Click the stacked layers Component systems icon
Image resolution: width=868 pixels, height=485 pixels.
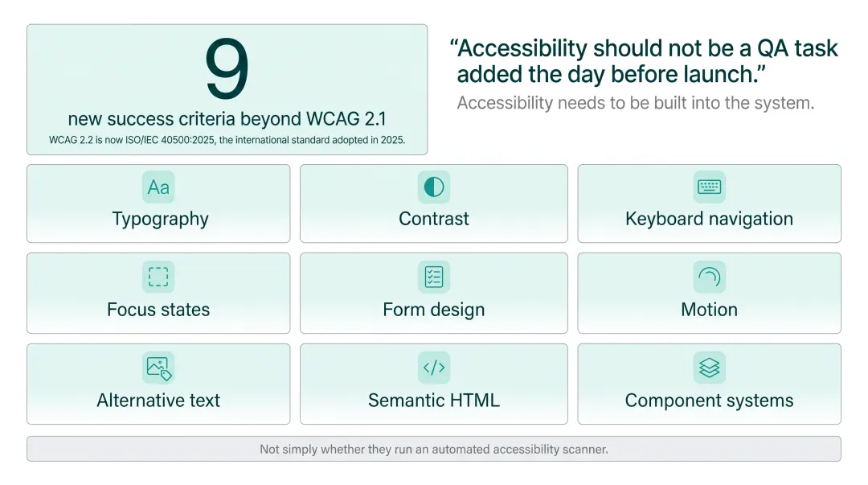[709, 368]
